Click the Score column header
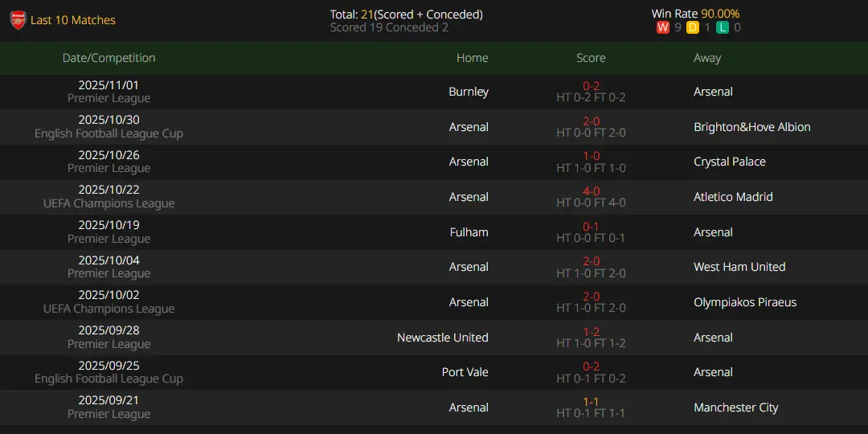868x434 pixels. (592, 58)
